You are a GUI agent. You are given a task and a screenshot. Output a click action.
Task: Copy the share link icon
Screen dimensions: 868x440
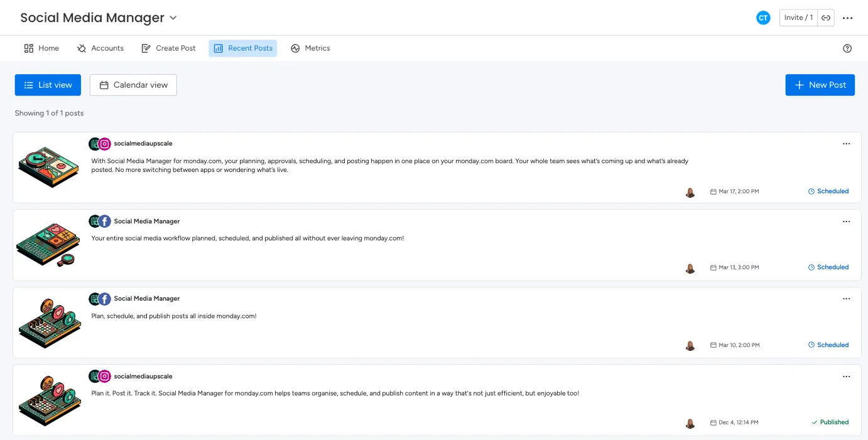826,18
